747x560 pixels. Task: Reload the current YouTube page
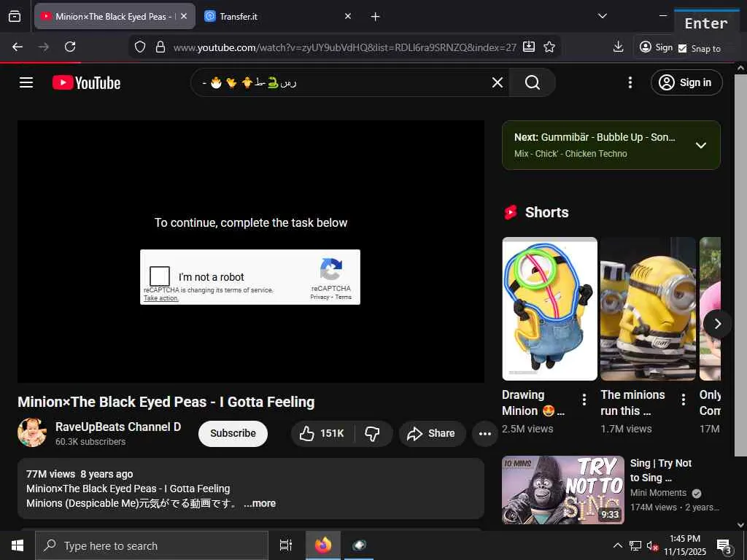70,47
